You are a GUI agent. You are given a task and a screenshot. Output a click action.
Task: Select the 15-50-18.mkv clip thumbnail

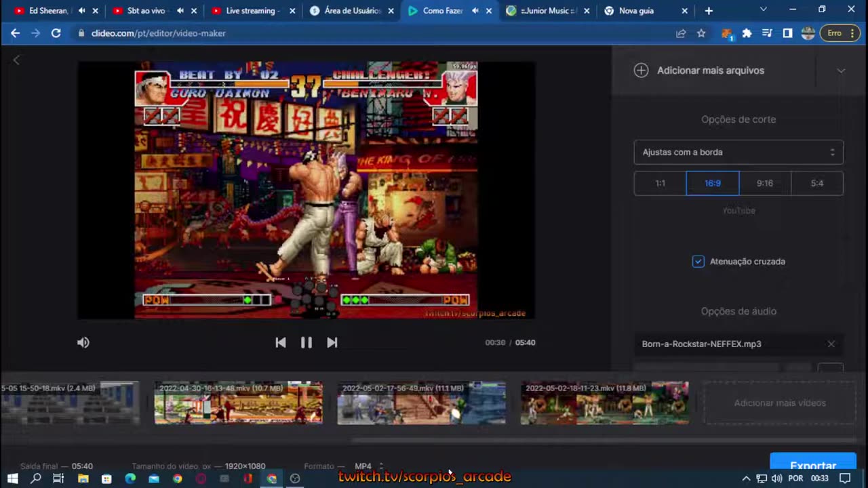[x=70, y=403]
